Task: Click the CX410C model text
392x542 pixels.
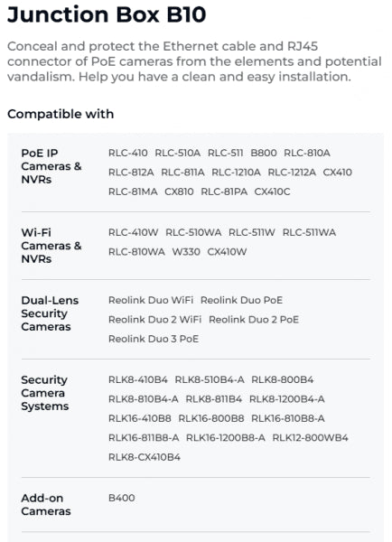Action: point(273,192)
